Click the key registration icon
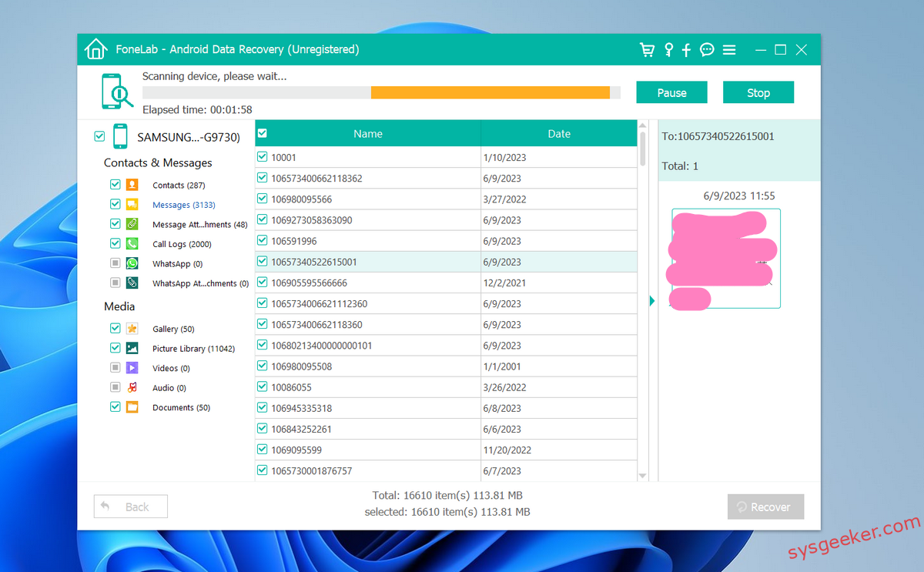Image resolution: width=924 pixels, height=572 pixels. pos(668,49)
